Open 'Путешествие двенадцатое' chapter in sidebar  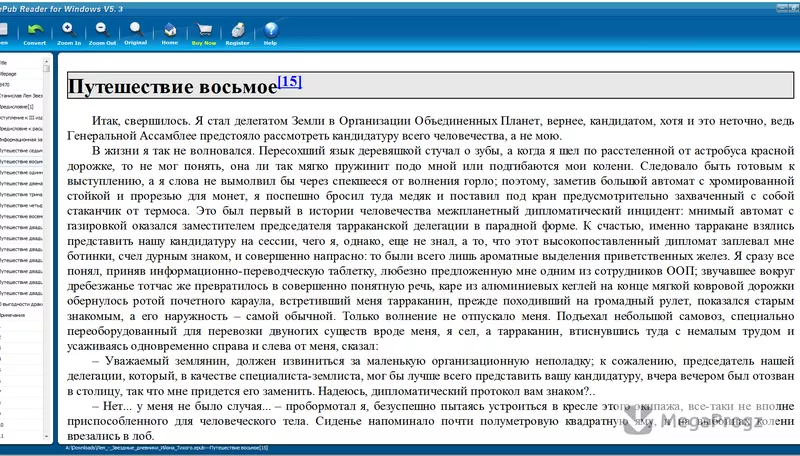click(x=21, y=184)
